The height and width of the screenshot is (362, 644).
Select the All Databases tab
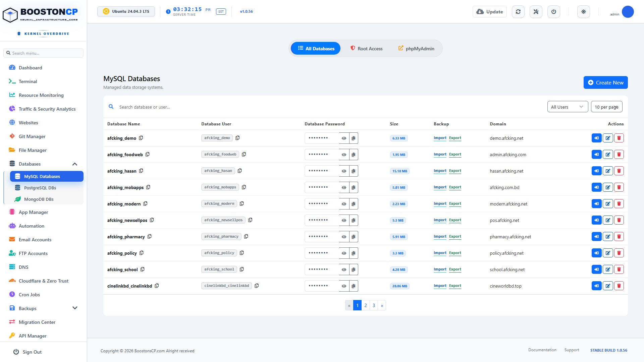click(316, 49)
